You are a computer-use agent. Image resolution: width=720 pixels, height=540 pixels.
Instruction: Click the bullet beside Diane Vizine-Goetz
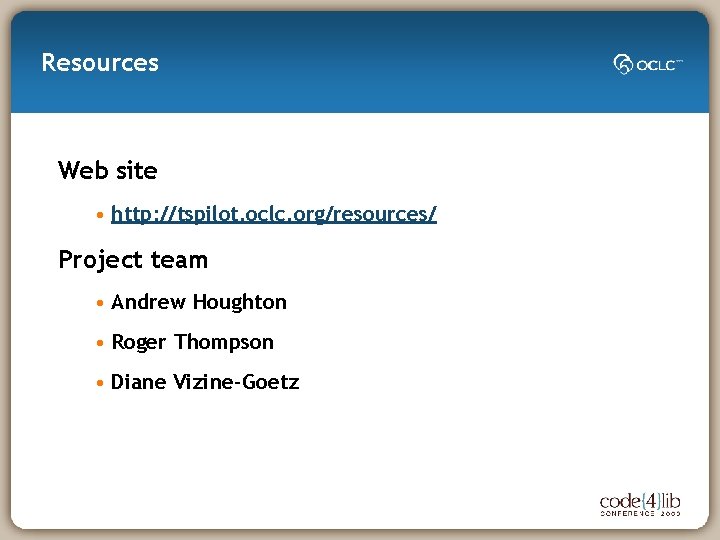coord(101,382)
